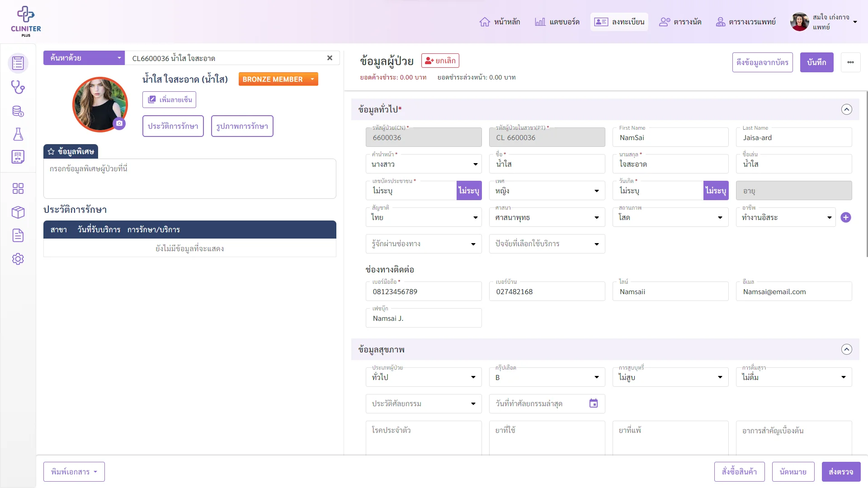Click ดึงข้อมูลจากบัตร read from card button

coord(762,62)
